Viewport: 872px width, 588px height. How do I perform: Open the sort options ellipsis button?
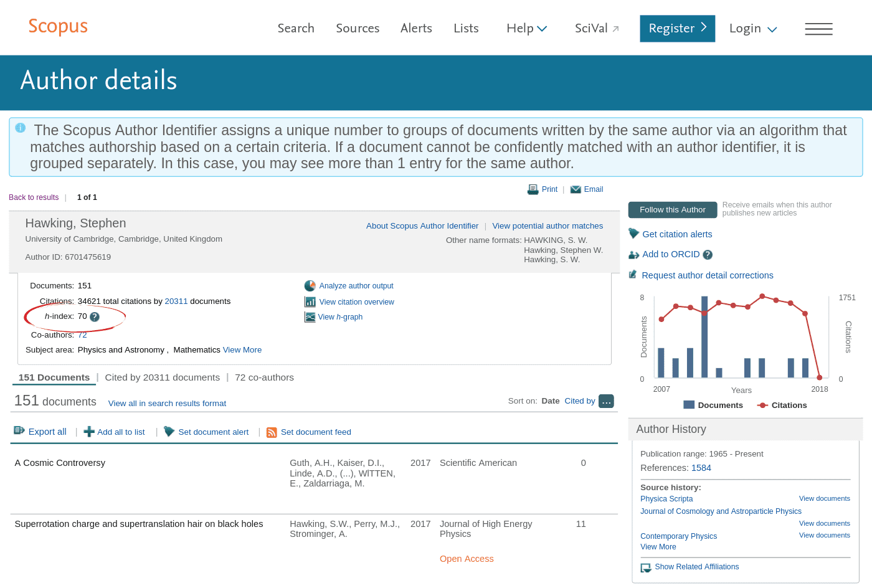[606, 401]
